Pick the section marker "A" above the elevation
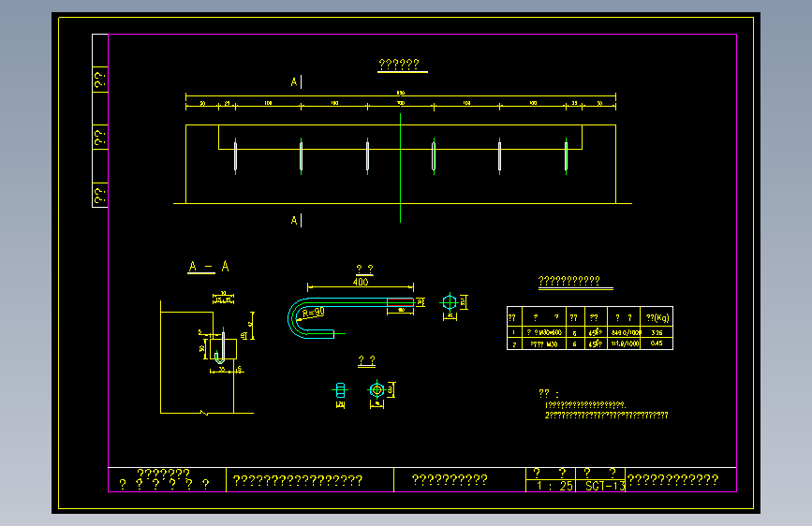 pyautogui.click(x=294, y=81)
